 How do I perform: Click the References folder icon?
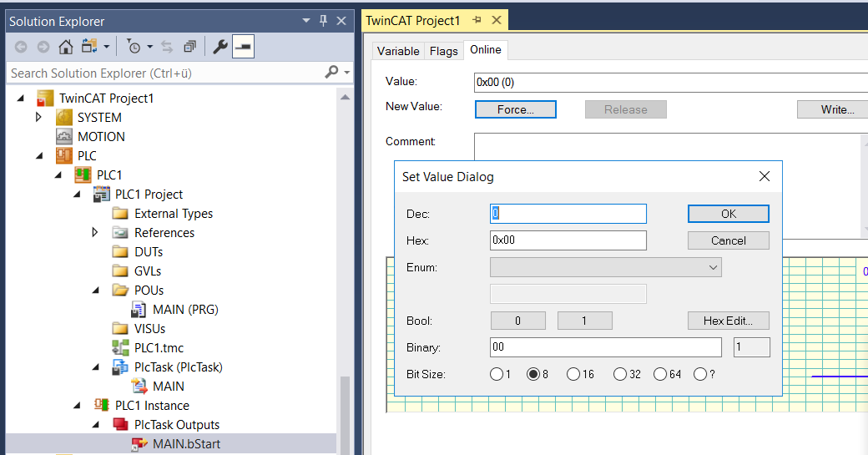[x=120, y=232]
